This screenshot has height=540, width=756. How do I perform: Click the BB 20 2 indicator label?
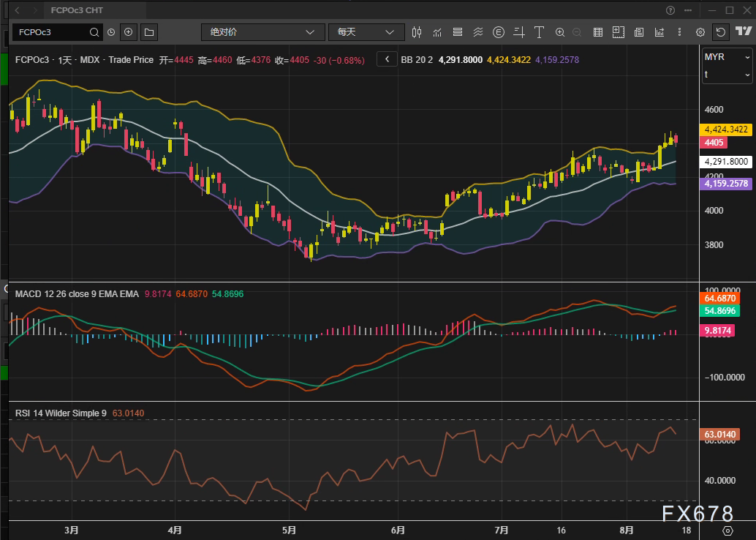tap(417, 60)
